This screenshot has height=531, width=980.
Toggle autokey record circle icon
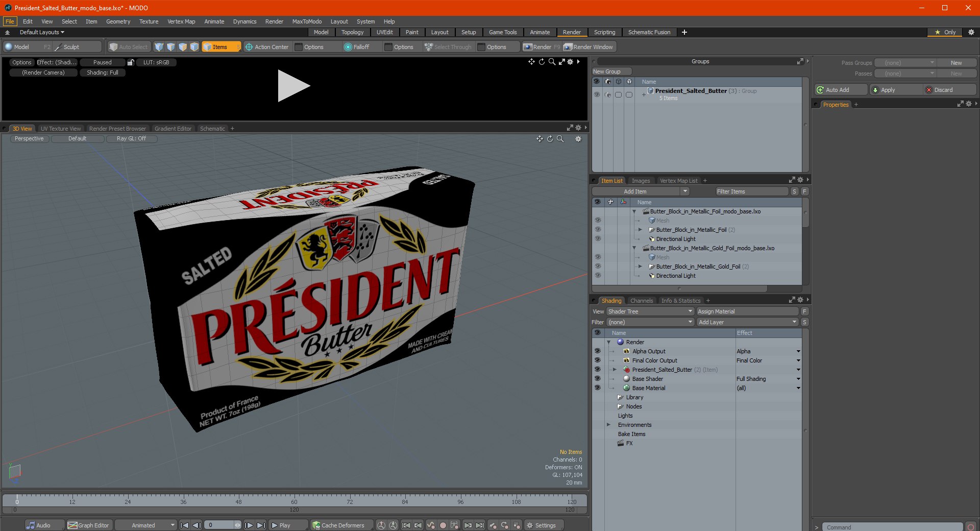coord(443,525)
